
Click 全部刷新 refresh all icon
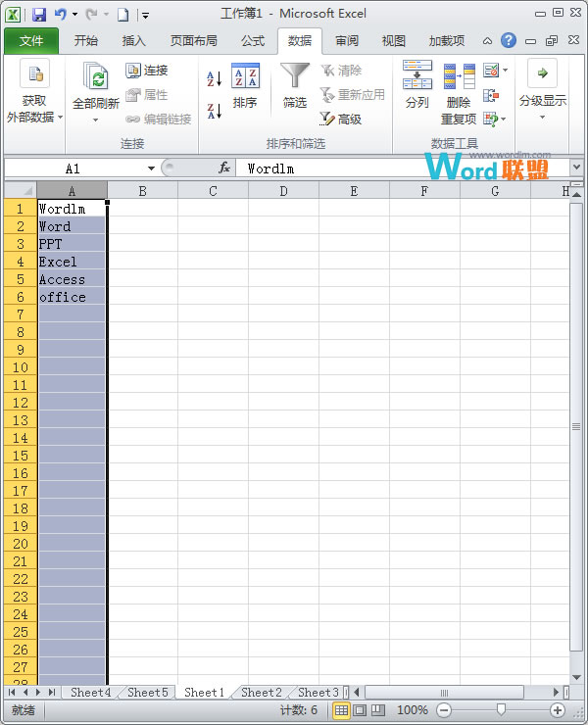[96, 85]
